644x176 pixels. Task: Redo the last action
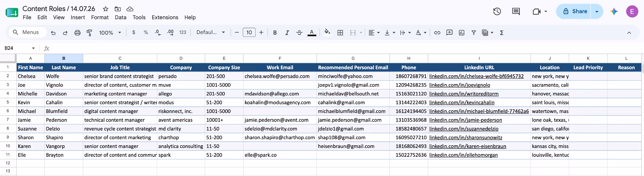point(65,32)
